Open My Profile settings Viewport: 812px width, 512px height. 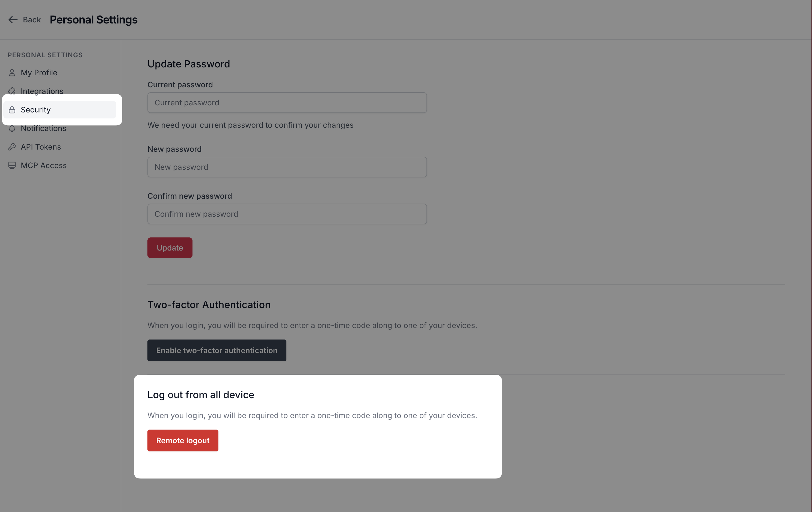[x=39, y=73]
